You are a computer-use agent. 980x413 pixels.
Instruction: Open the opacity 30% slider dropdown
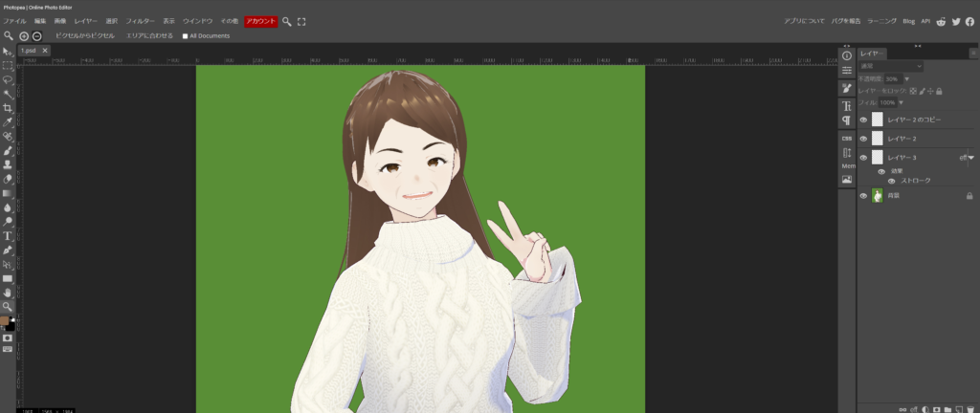(907, 78)
